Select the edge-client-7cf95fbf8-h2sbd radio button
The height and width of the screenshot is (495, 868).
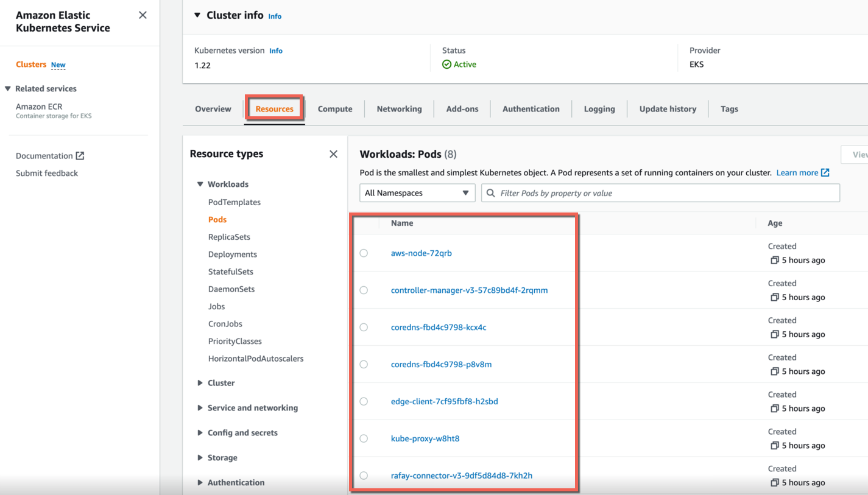(x=364, y=402)
